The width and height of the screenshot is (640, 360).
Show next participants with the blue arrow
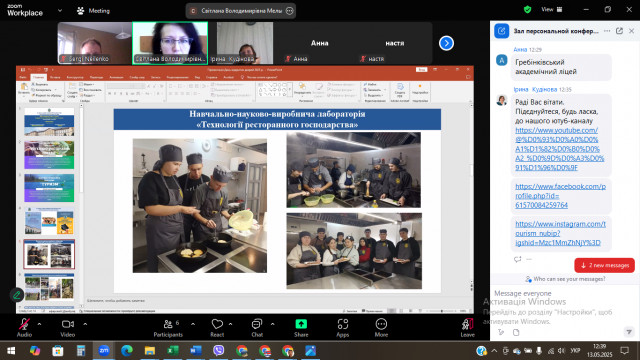point(446,43)
